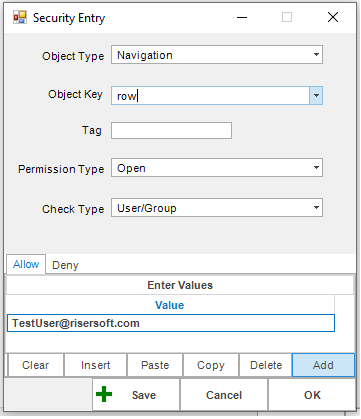The image size is (361, 419).
Task: Click the Value column header
Action: click(x=170, y=305)
